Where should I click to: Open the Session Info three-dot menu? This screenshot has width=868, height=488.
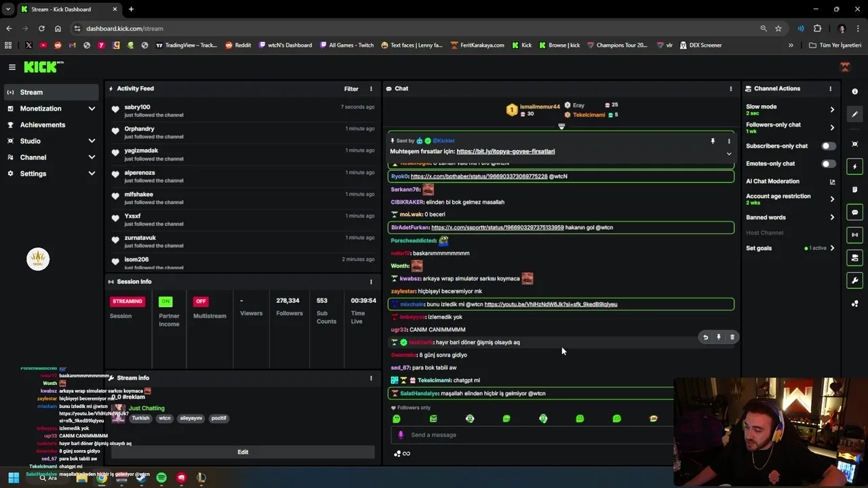pyautogui.click(x=371, y=282)
